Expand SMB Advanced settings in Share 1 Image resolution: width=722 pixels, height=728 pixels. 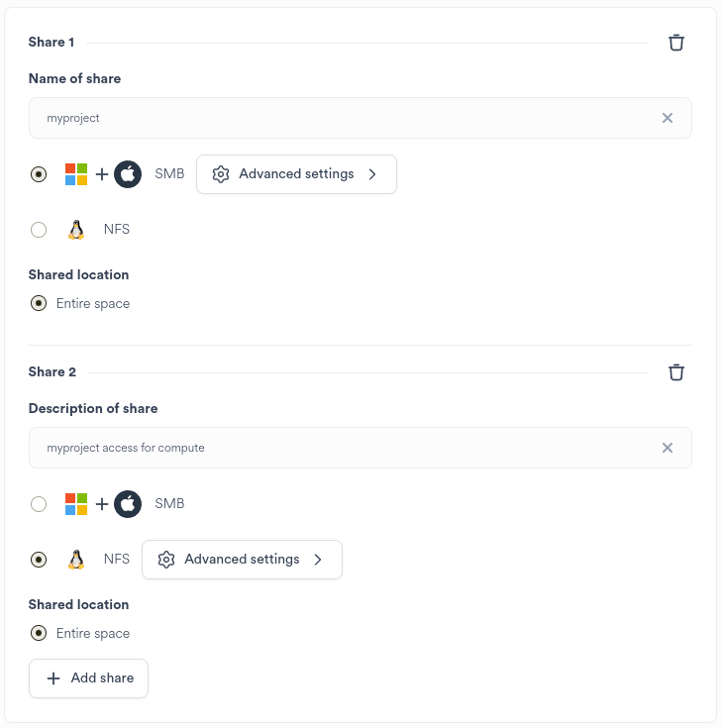click(296, 174)
